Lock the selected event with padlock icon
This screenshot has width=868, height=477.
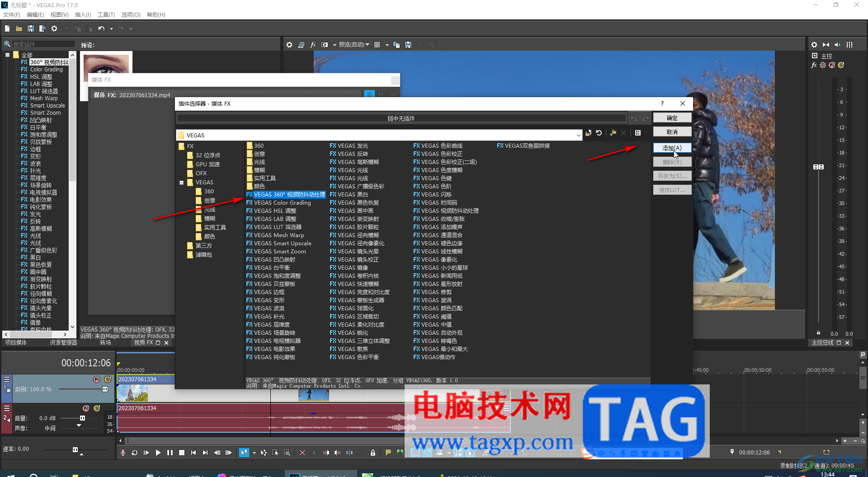click(x=373, y=453)
